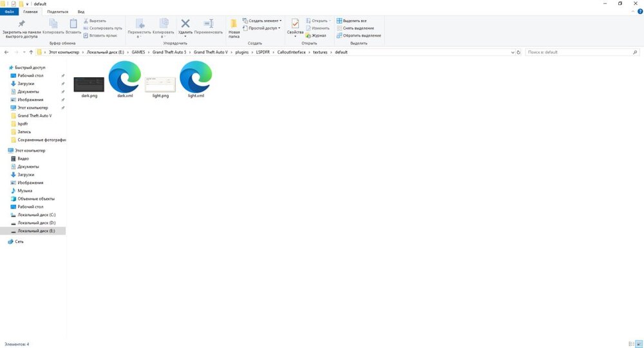644x348 pixels.
Task: Open Загрузки under Quick Access
Action: [26, 84]
